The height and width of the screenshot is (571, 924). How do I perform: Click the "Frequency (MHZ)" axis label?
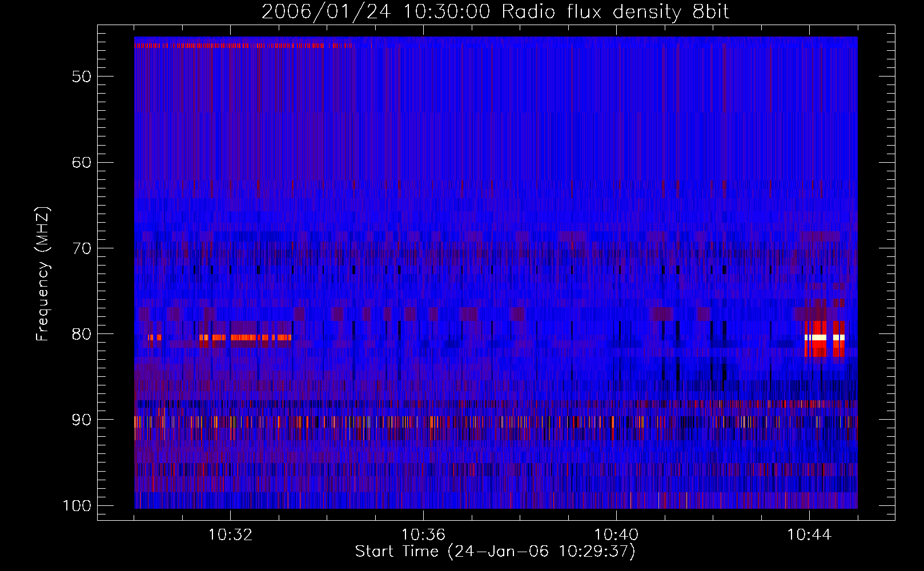[x=43, y=274]
